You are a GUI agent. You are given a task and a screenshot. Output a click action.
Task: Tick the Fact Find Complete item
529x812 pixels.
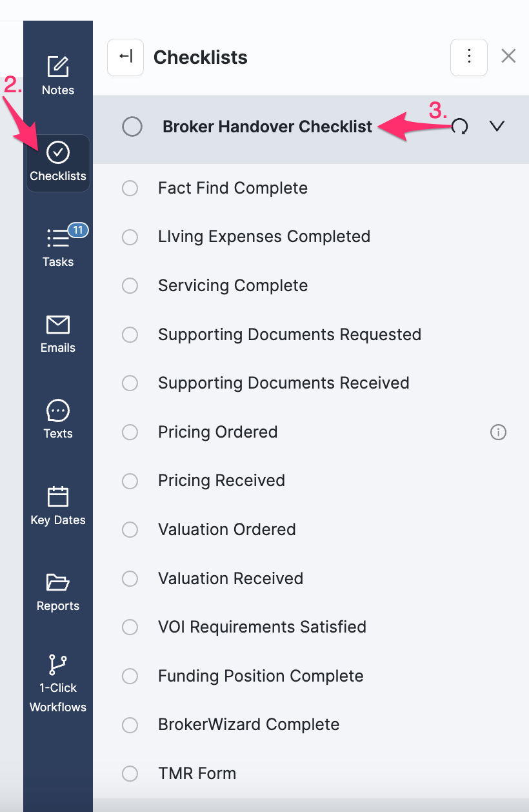tap(130, 188)
